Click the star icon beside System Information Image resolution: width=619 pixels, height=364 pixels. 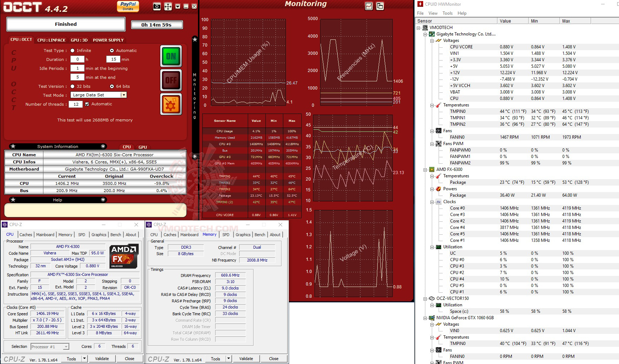(13, 146)
